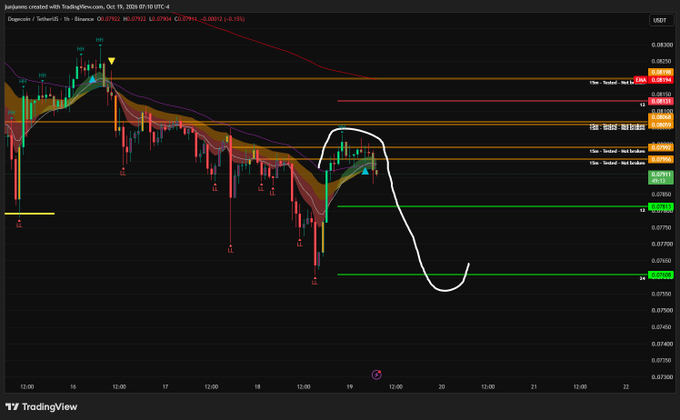Select the short yellow horizontal line
The image size is (680, 420).
click(29, 213)
